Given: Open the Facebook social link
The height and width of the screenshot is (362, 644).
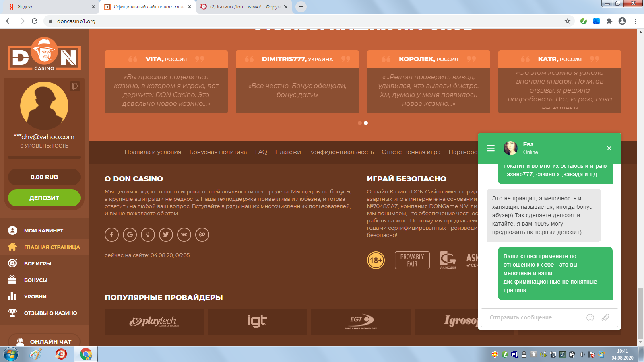Looking at the screenshot, I should 111,234.
